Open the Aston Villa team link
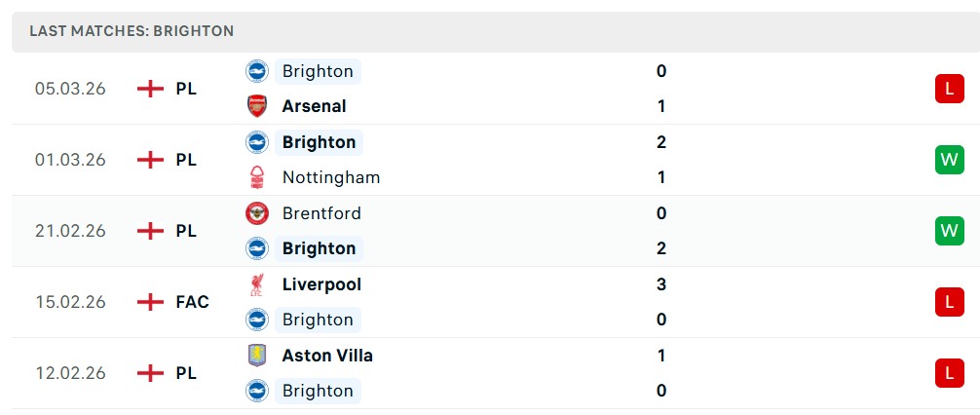 (326, 356)
